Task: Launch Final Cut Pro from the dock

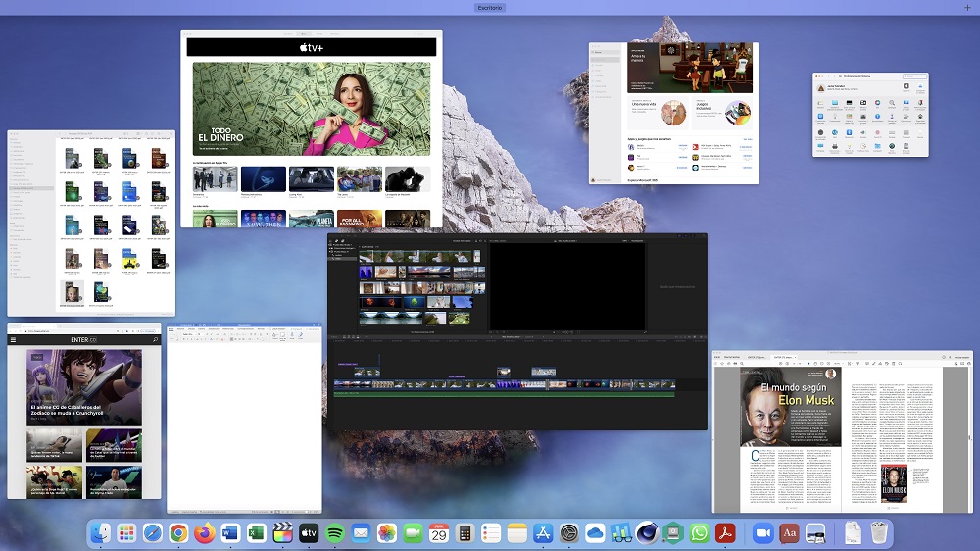Action: point(283,533)
